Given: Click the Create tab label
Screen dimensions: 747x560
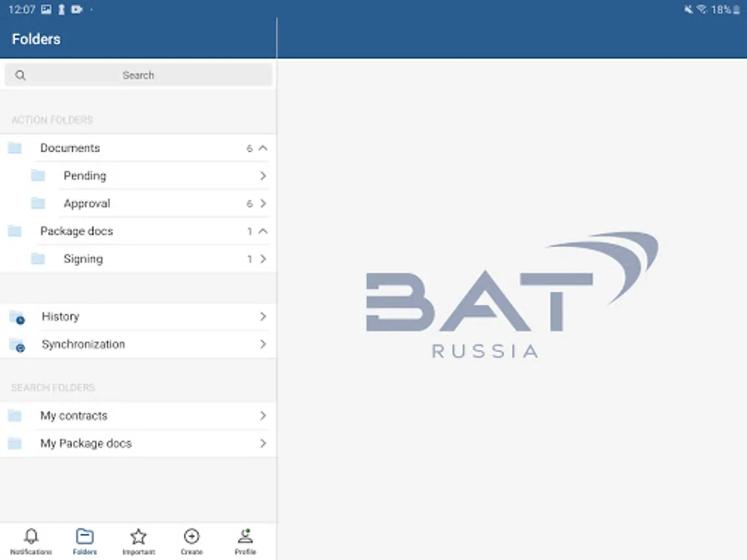Looking at the screenshot, I should tap(192, 552).
